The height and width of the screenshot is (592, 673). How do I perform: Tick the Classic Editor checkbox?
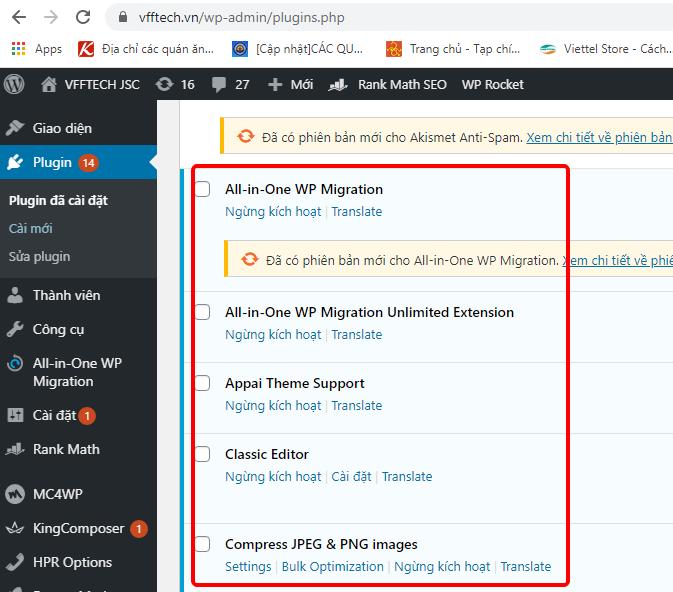(202, 454)
